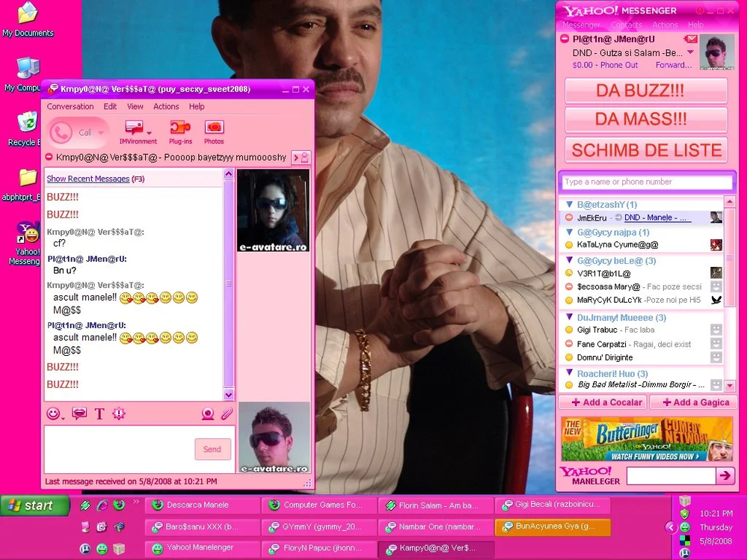Attach a file with the paperclip icon
This screenshot has height=560, width=747.
[x=227, y=413]
